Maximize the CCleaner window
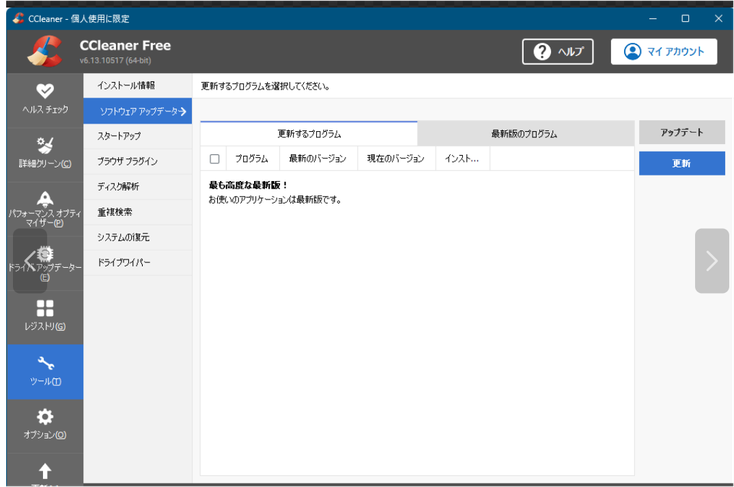Image resolution: width=734 pixels, height=487 pixels. click(685, 19)
